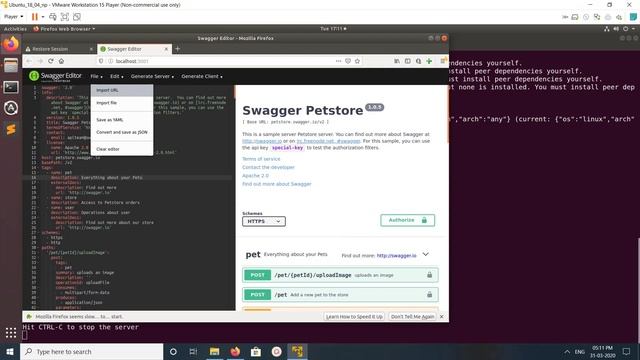Open Sublime Text in the Ubuntu dock
The height and width of the screenshot is (360, 640).
click(11, 129)
